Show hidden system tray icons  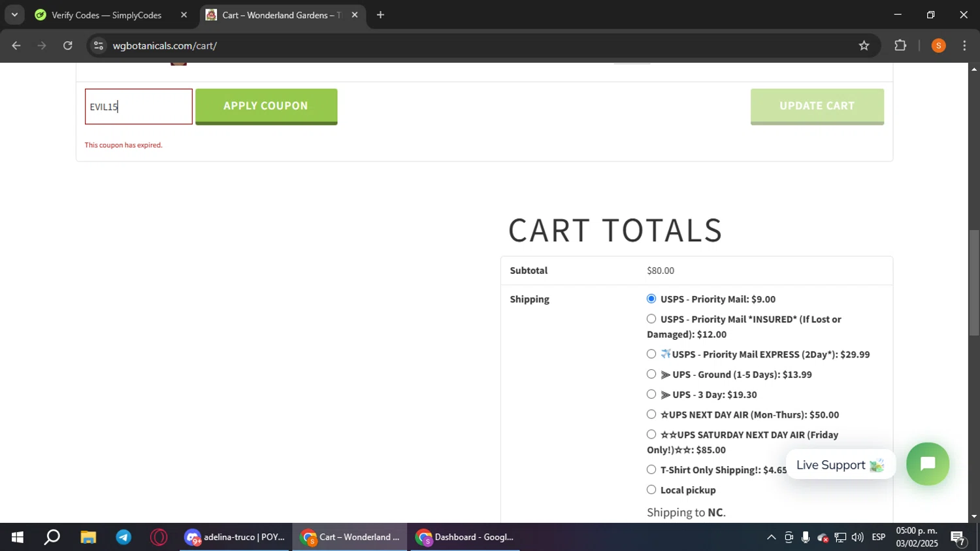[x=771, y=537]
